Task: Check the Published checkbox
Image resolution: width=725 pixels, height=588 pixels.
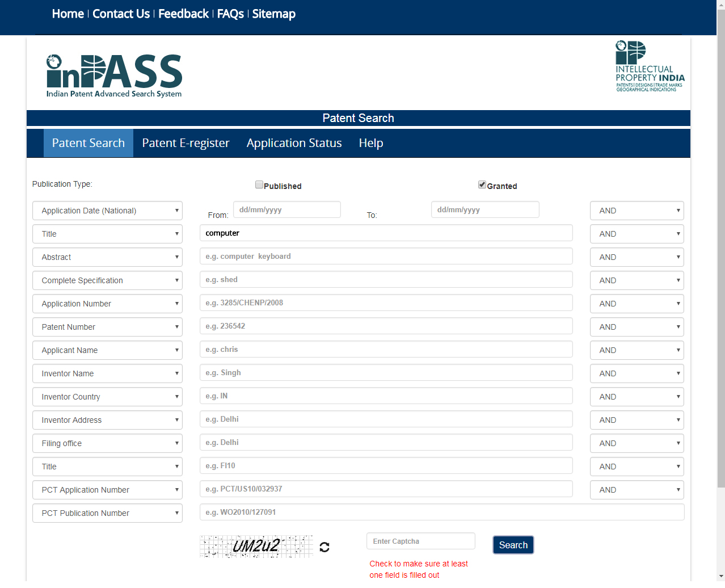Action: [259, 184]
